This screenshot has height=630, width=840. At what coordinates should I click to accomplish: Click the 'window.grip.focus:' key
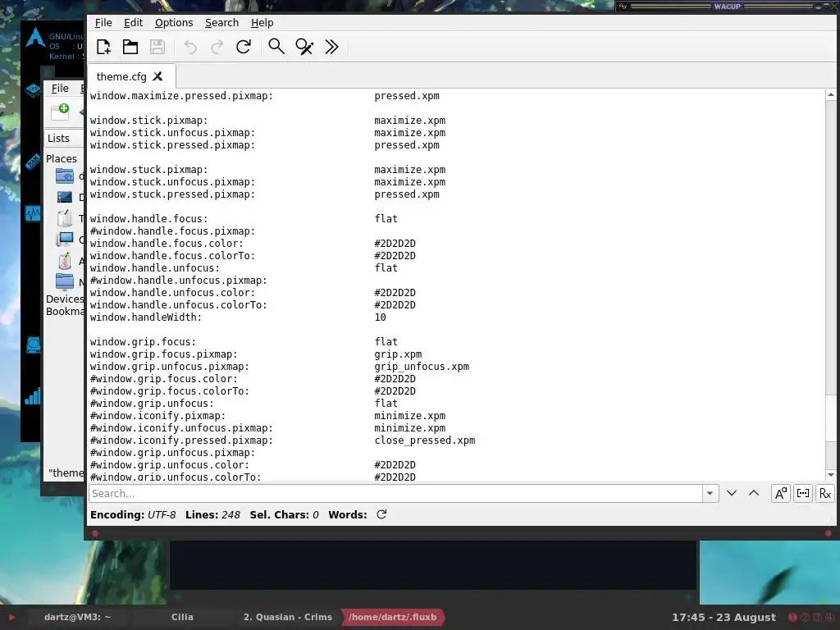pos(143,342)
